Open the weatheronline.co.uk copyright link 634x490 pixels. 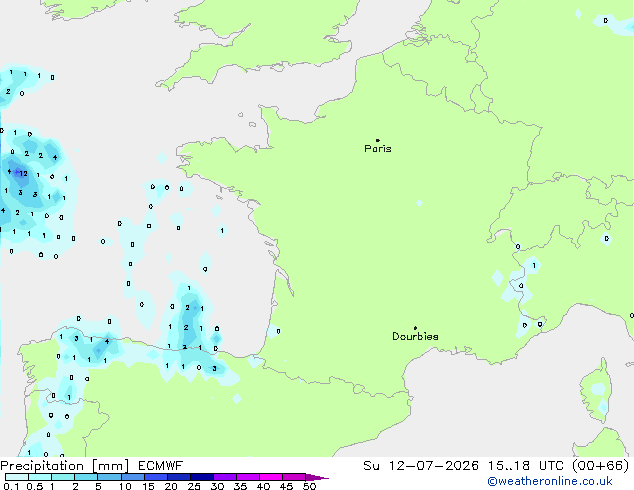point(550,481)
